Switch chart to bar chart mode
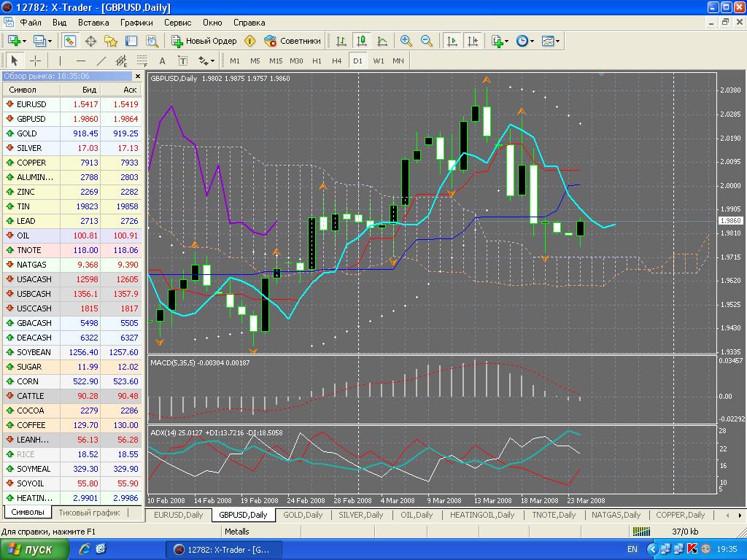Screen dimensions: 747x560 point(341,41)
